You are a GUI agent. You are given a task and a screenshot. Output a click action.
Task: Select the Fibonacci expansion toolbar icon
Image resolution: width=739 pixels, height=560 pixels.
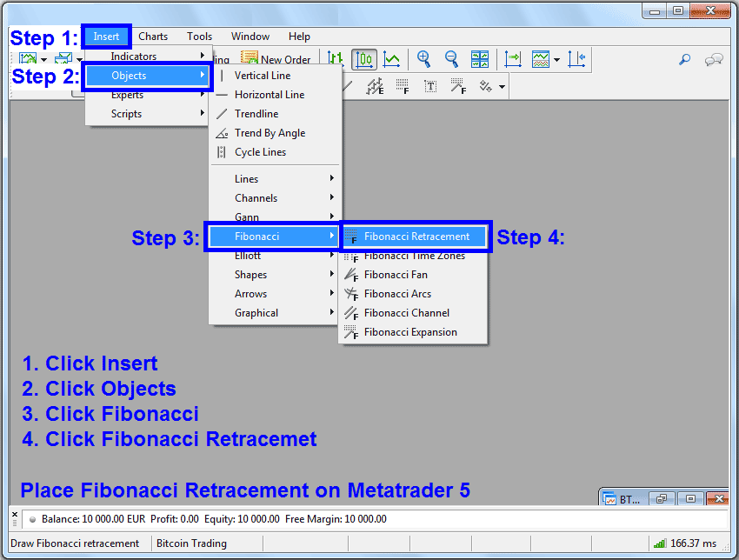[x=458, y=87]
